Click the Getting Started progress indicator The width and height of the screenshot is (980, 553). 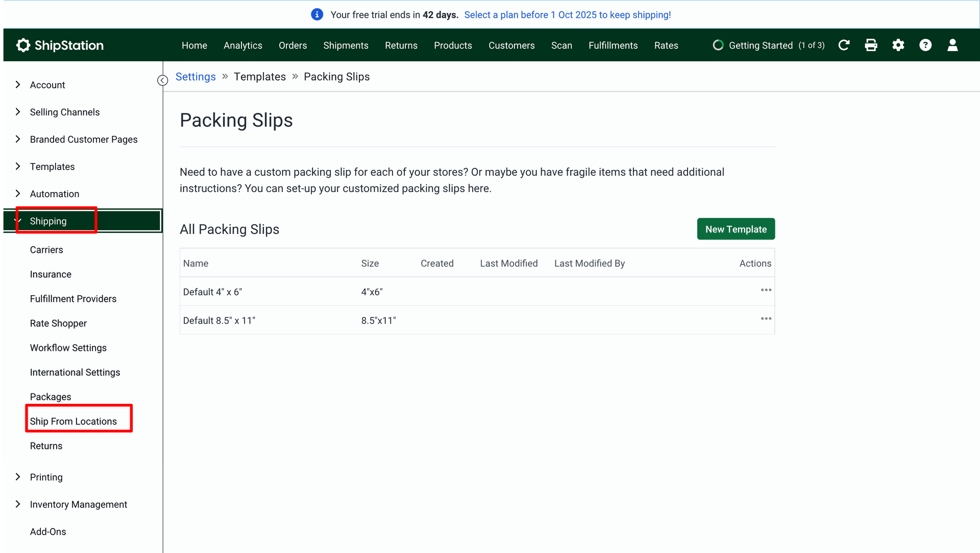[x=768, y=45]
